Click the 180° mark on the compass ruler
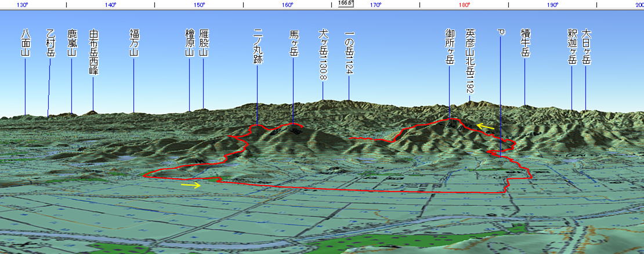The height and width of the screenshot is (254, 644). (464, 5)
